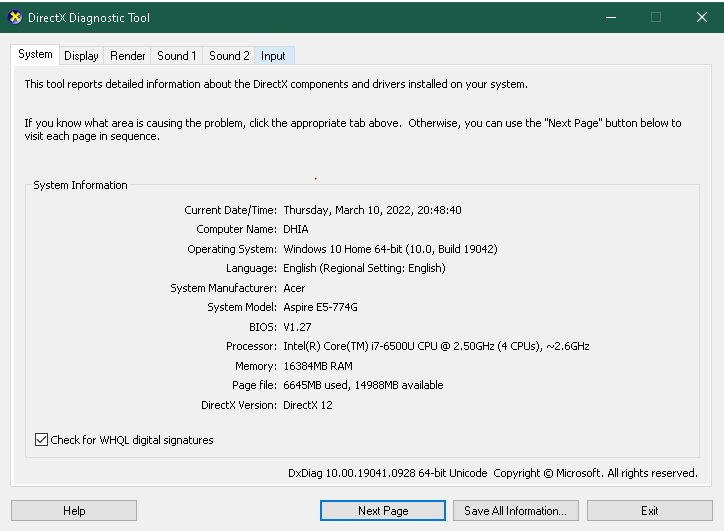The height and width of the screenshot is (531, 724).
Task: Select the Sound 1 tab
Action: coord(177,56)
